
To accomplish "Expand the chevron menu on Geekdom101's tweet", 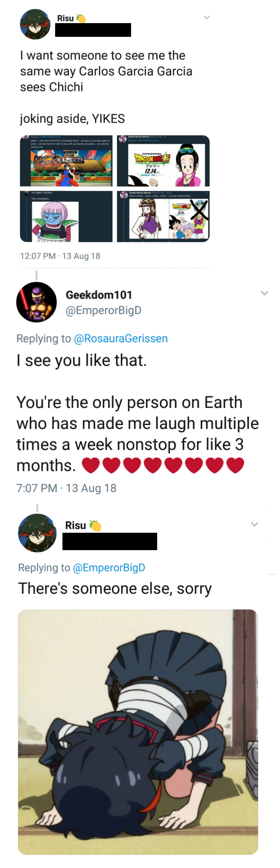I will [264, 293].
